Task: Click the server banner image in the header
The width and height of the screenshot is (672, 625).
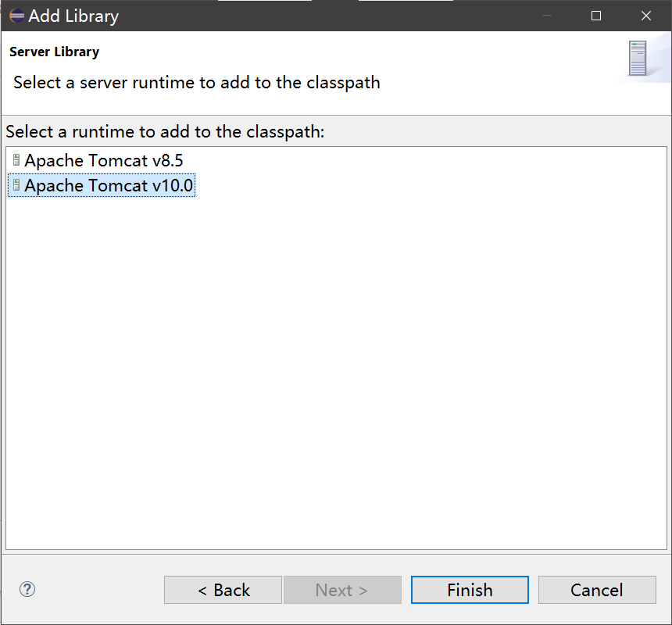Action: click(x=638, y=59)
